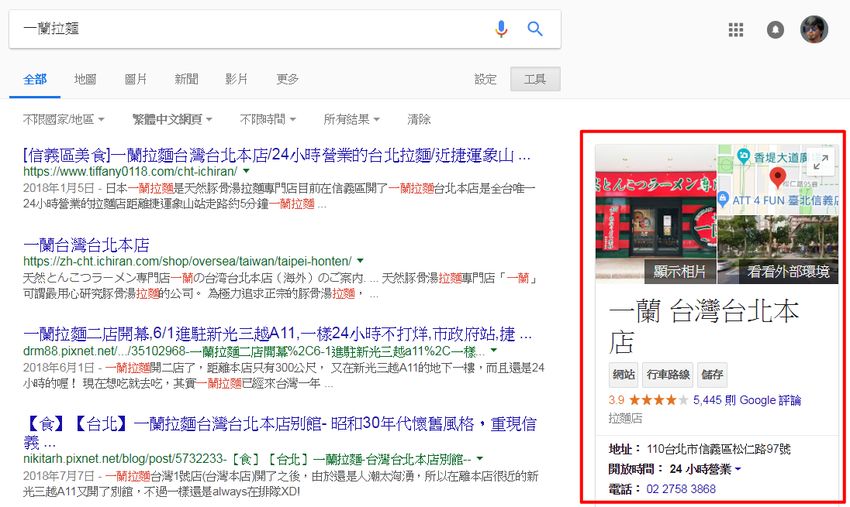
Task: Open the 更多 tab menu
Action: 287,79
